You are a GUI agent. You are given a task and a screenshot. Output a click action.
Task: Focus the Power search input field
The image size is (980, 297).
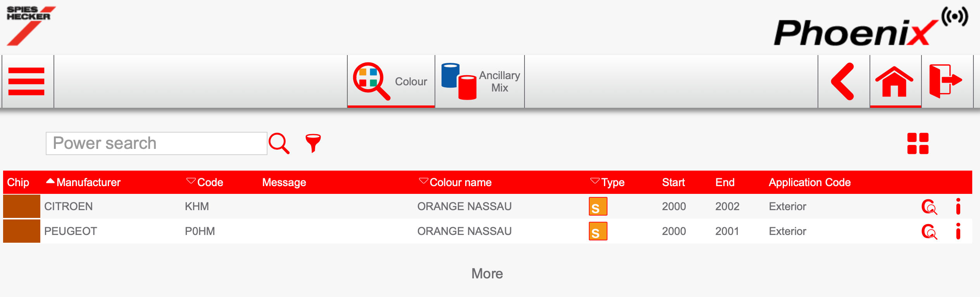pyautogui.click(x=157, y=143)
